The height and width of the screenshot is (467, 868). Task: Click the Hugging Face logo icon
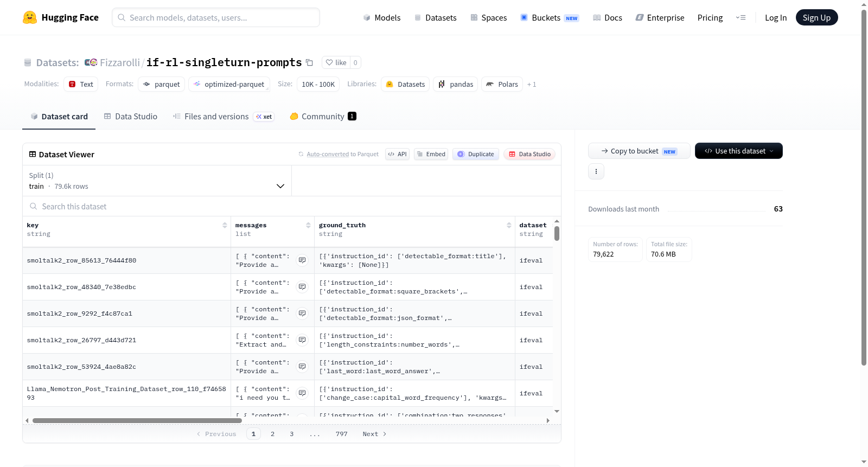(30, 17)
